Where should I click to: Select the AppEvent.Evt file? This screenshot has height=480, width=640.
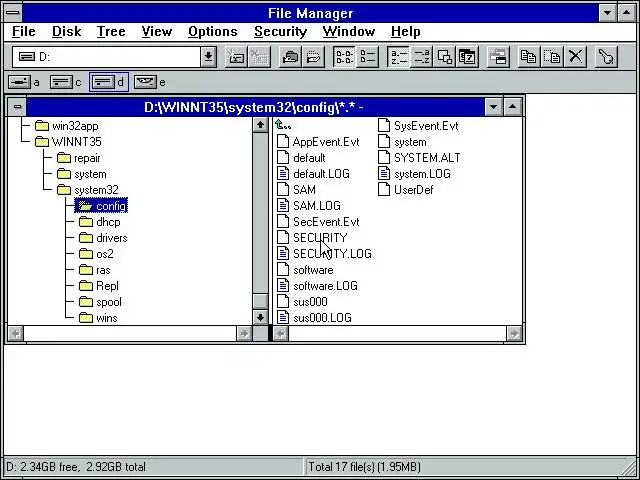[x=318, y=142]
